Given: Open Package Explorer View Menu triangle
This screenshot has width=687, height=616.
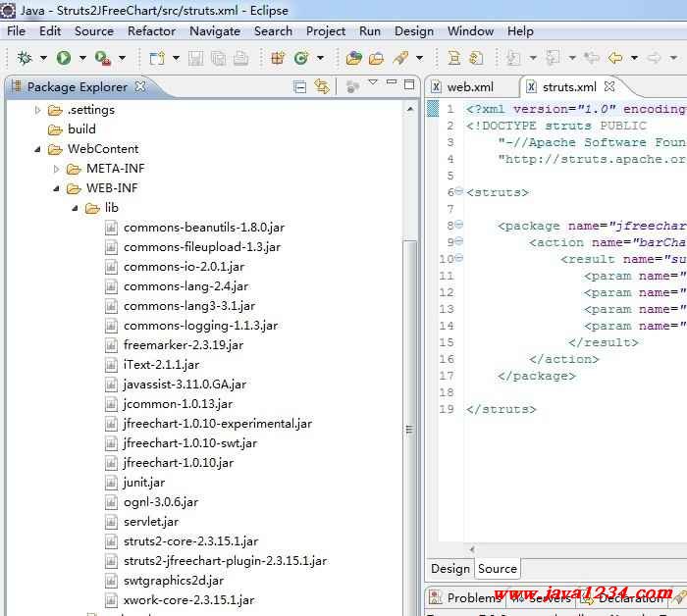Looking at the screenshot, I should pos(373,81).
